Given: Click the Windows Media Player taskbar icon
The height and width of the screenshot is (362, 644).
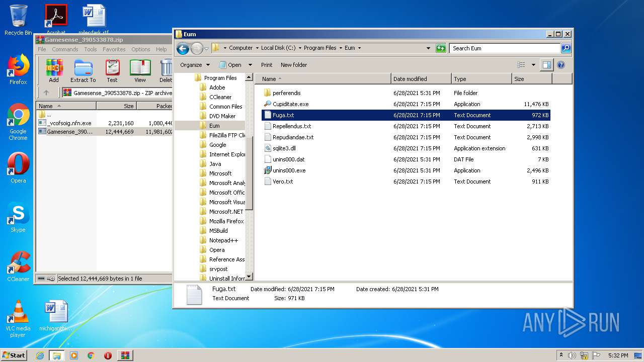Looking at the screenshot, I should [x=74, y=355].
